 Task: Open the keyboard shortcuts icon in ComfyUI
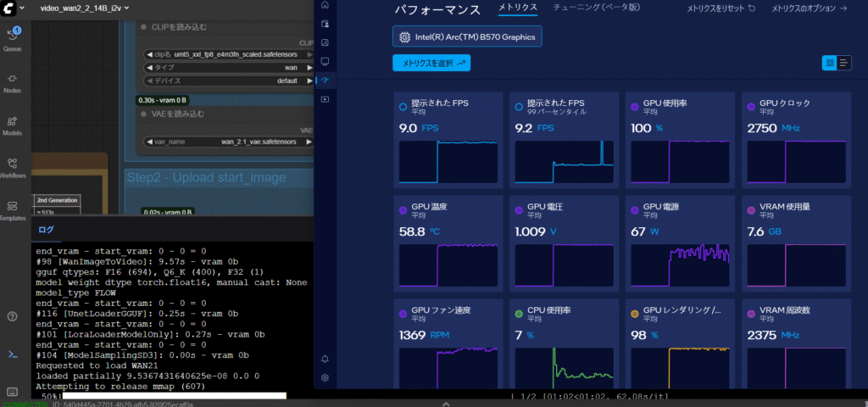12,392
